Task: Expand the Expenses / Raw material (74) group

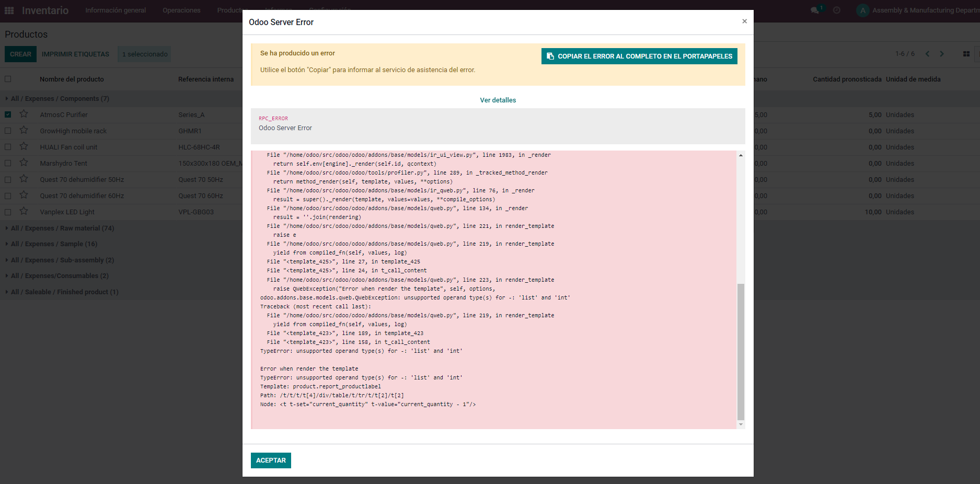Action: [x=60, y=228]
